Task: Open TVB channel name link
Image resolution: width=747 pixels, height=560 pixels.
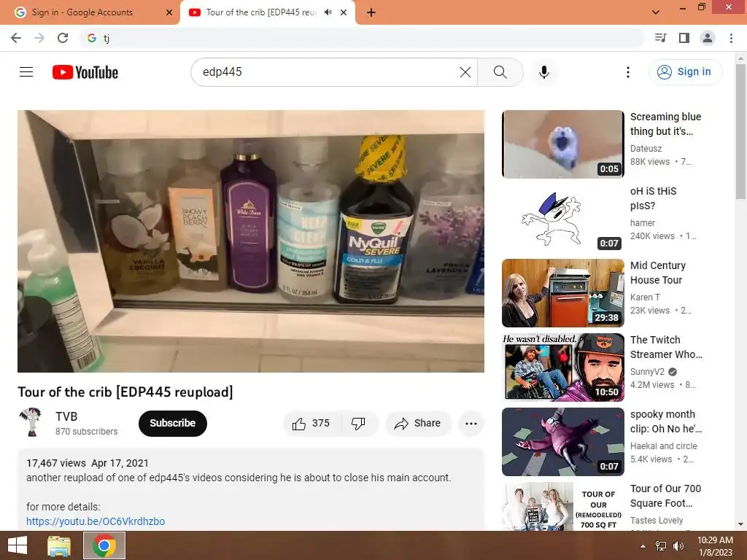Action: tap(66, 416)
